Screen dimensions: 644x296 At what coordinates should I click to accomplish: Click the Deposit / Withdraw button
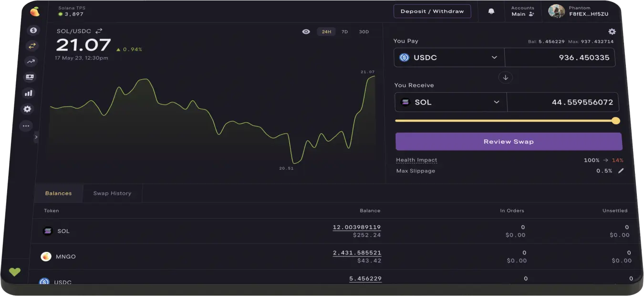click(x=432, y=11)
